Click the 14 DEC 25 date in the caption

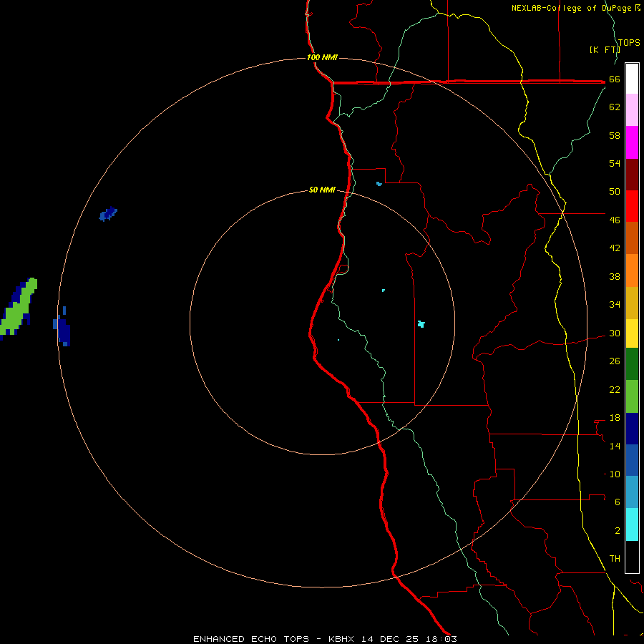(390, 639)
